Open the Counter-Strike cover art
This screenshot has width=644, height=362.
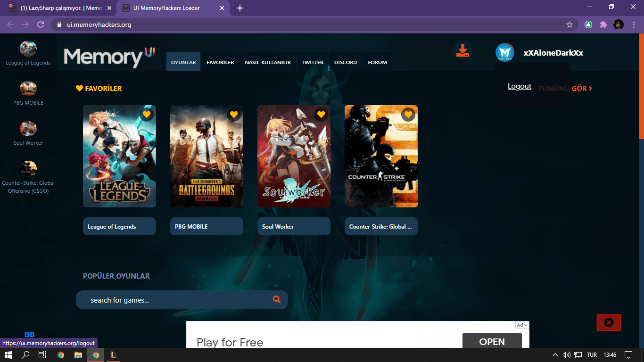pyautogui.click(x=381, y=156)
